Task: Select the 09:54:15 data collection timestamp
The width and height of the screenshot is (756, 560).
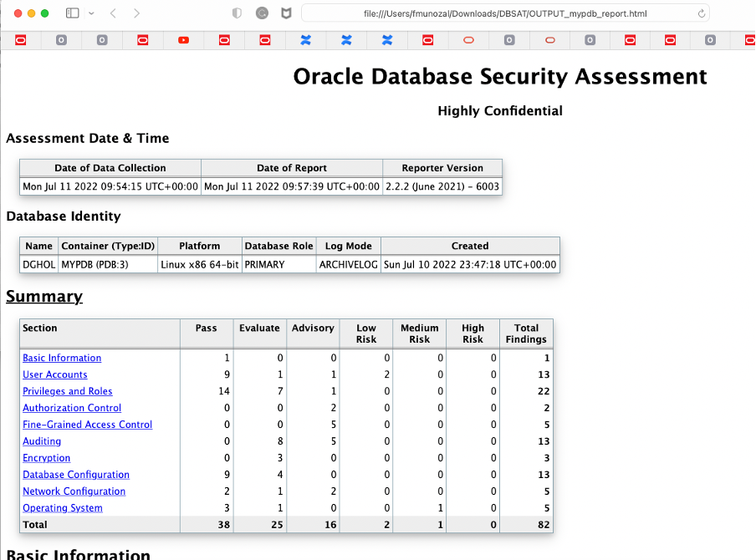Action: tap(110, 186)
